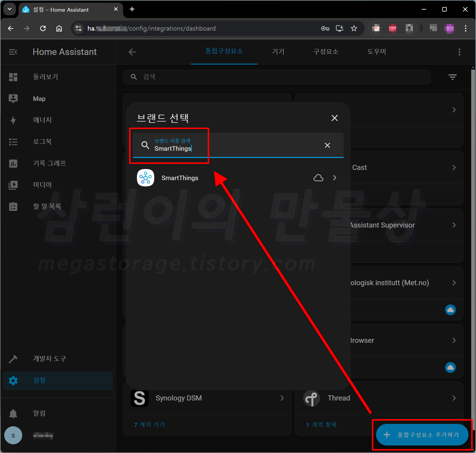Click the 통합구성요소 추가하기 button
The height and width of the screenshot is (453, 476).
(x=422, y=435)
